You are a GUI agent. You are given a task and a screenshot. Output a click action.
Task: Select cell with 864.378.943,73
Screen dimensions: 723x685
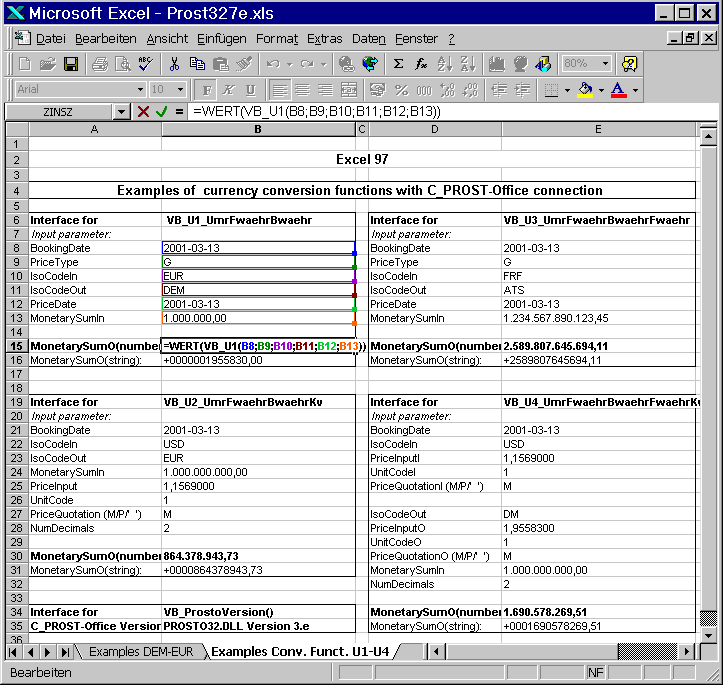click(x=258, y=556)
